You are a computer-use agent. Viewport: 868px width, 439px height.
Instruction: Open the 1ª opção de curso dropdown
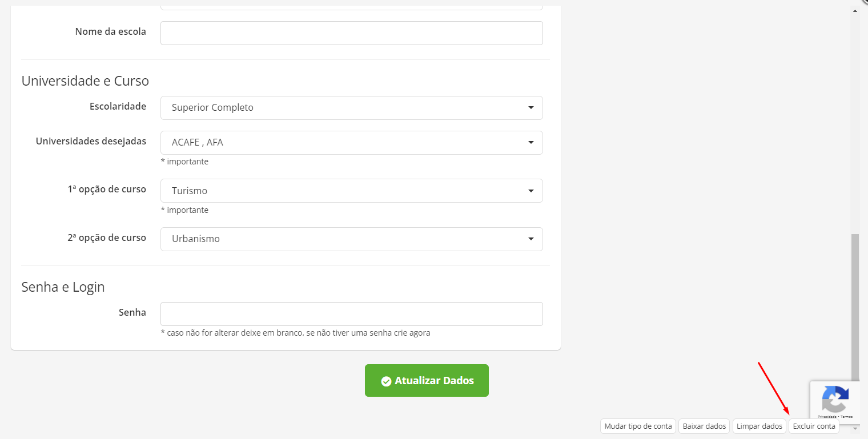coord(351,191)
